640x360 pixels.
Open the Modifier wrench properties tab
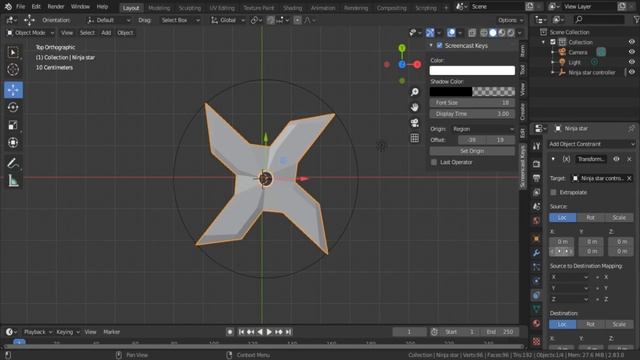[x=537, y=253]
